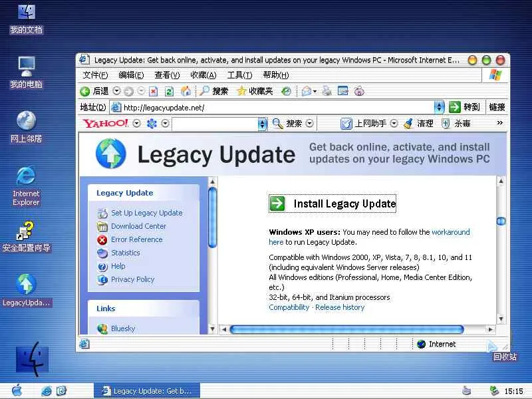532x399 pixels.
Task: Open Privacy Policy sidebar link
Action: click(x=132, y=279)
